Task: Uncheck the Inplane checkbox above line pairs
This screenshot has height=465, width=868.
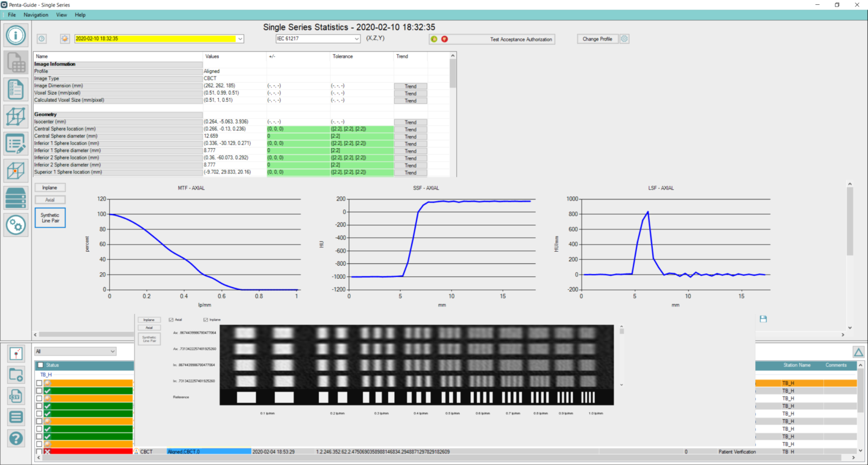Action: pos(206,320)
